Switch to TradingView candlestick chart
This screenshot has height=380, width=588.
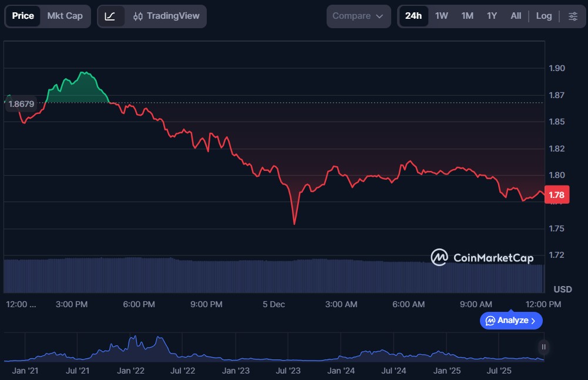pos(166,16)
